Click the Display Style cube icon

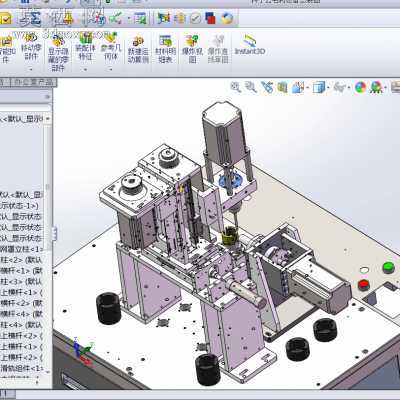tap(318, 88)
